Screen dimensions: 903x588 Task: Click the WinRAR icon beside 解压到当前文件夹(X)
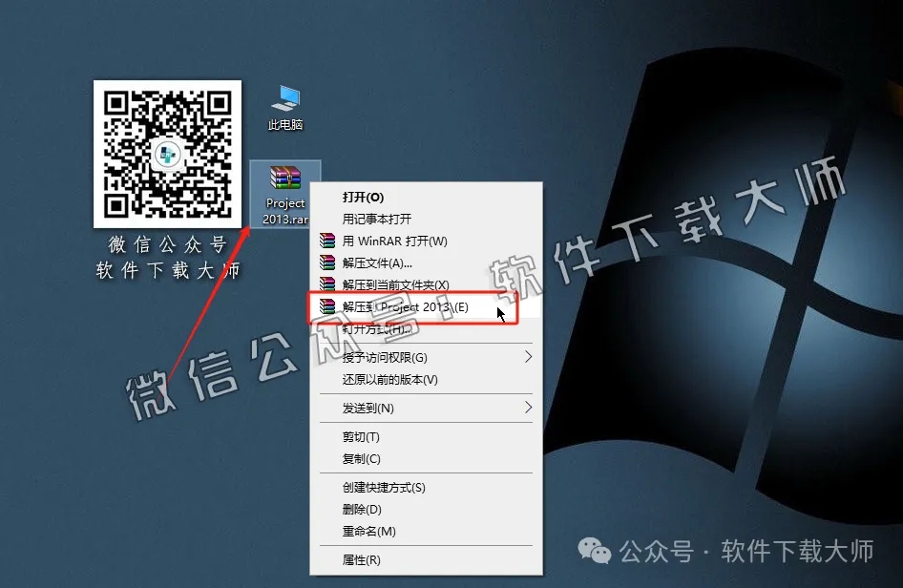[325, 284]
